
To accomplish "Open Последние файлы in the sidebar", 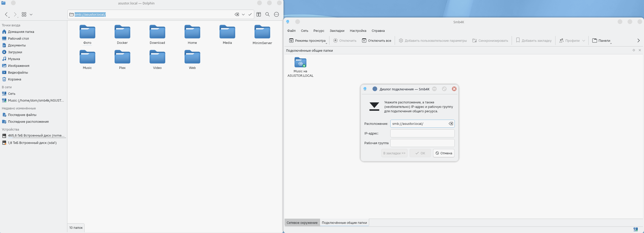I will click(x=33, y=115).
